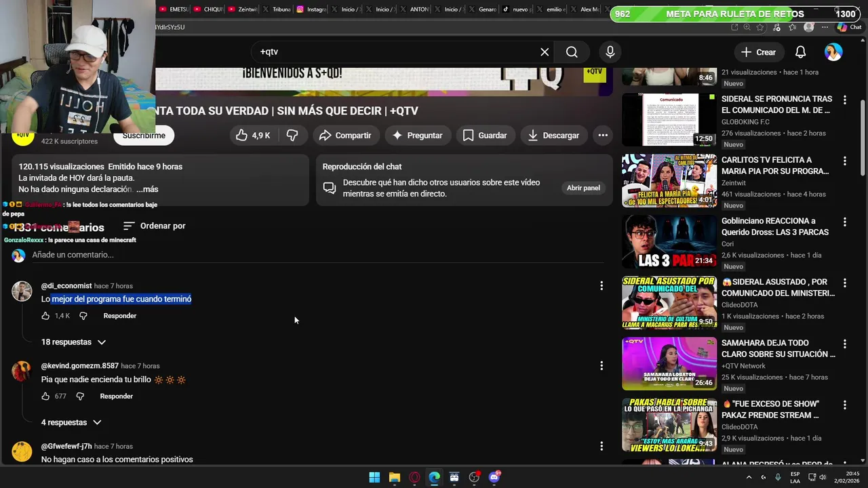Open @kevind.gomezm.8587 profile link

79,366
